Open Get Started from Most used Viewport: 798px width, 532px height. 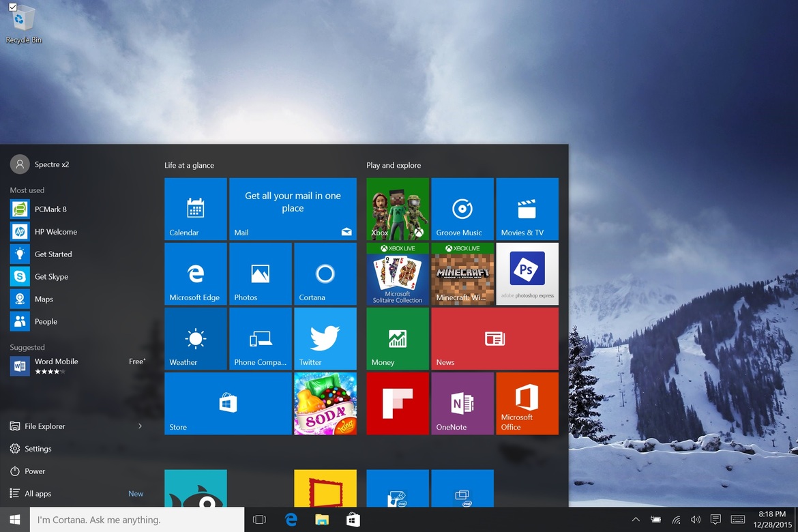pyautogui.click(x=76, y=254)
